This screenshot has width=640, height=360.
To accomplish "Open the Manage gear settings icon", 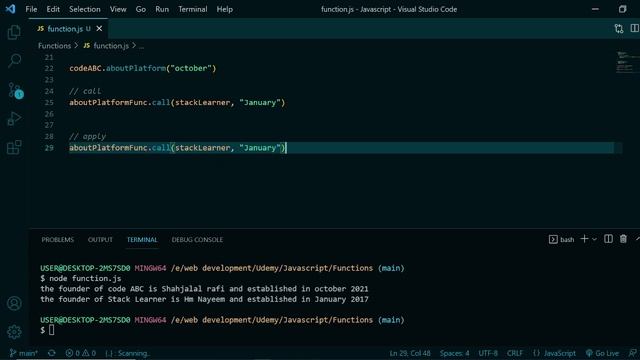I will click(x=14, y=332).
